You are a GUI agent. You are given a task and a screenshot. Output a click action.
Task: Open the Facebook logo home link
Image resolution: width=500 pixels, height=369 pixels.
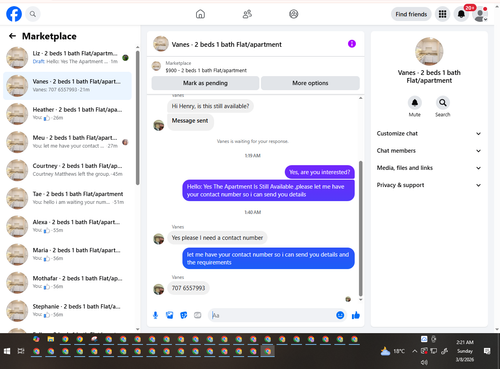pos(14,14)
